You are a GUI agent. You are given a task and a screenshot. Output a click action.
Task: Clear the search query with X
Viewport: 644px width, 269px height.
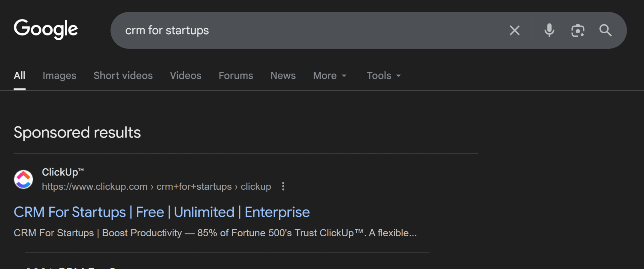click(514, 31)
